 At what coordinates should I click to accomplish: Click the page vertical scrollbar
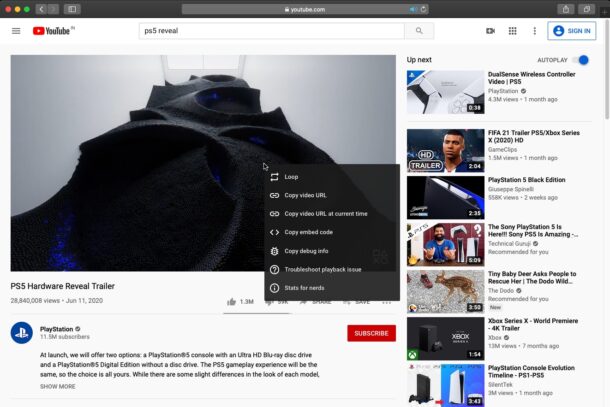pyautogui.click(x=606, y=70)
